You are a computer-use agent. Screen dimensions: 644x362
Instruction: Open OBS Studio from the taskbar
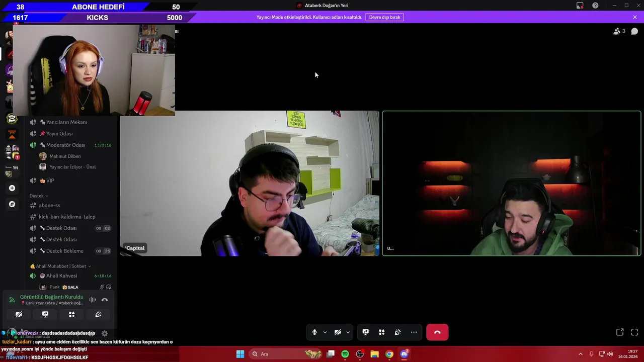(x=360, y=354)
